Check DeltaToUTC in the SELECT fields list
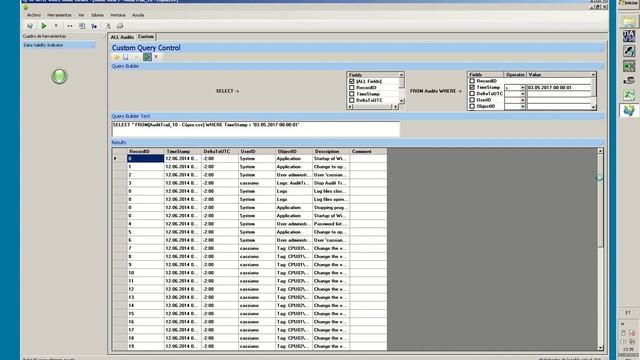Viewport: 640px width, 360px height. coord(352,100)
